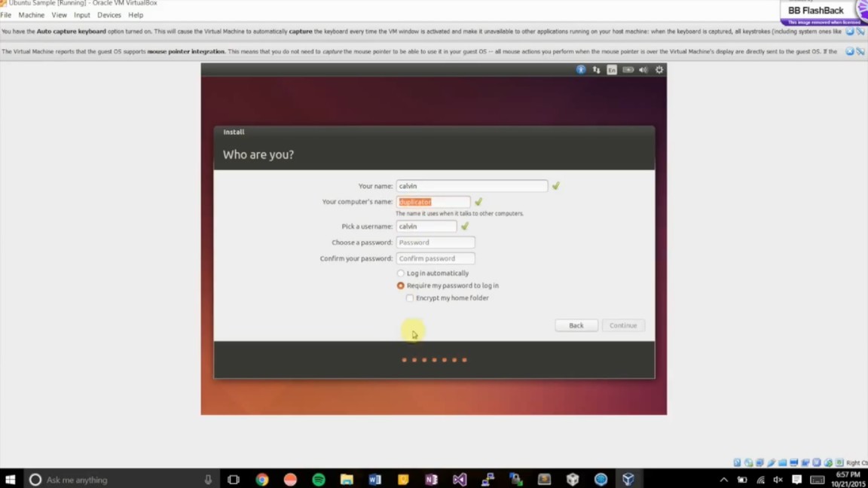868x488 pixels.
Task: Select Require my password to log in
Action: coord(401,286)
